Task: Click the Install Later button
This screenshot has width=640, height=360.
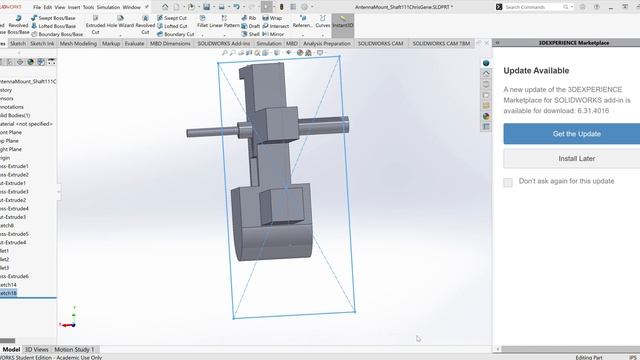Action: click(571, 158)
